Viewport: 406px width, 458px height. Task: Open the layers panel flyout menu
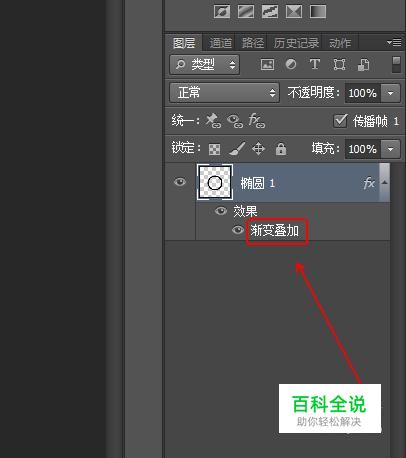(394, 43)
